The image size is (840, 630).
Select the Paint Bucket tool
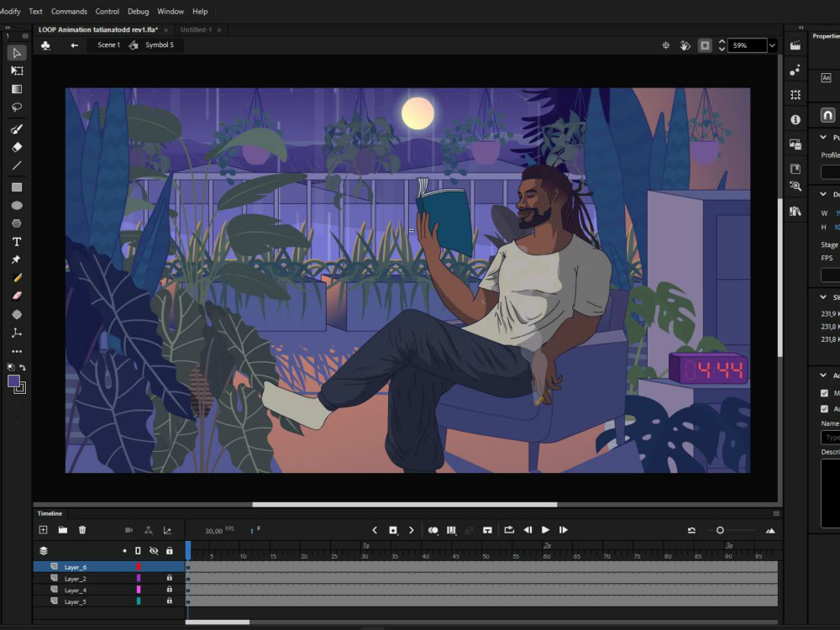point(17,314)
